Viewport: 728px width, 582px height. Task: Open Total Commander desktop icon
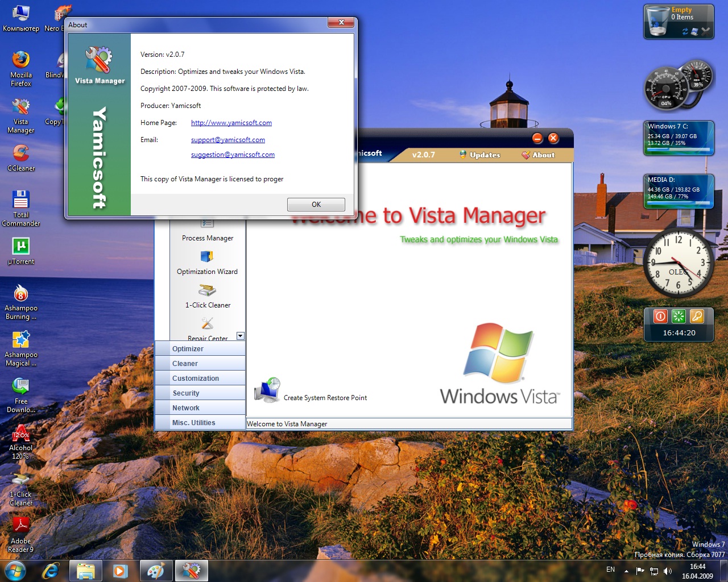click(21, 209)
